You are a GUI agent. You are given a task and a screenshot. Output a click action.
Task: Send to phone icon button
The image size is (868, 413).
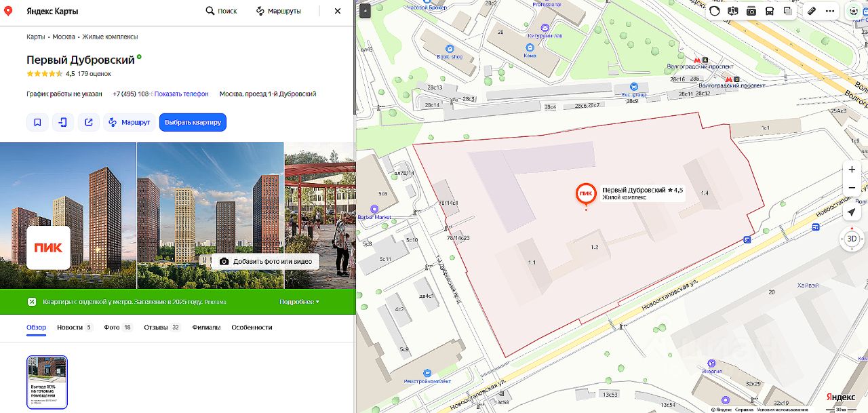coord(63,123)
